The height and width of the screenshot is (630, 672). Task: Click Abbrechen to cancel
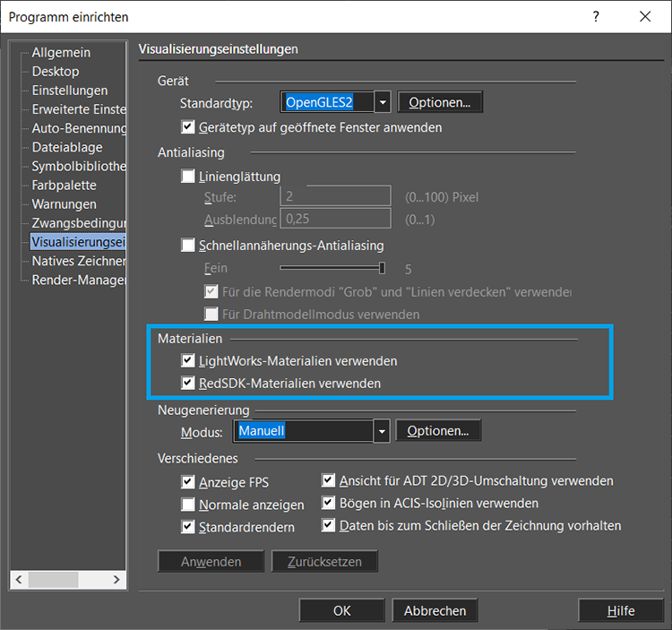click(435, 610)
